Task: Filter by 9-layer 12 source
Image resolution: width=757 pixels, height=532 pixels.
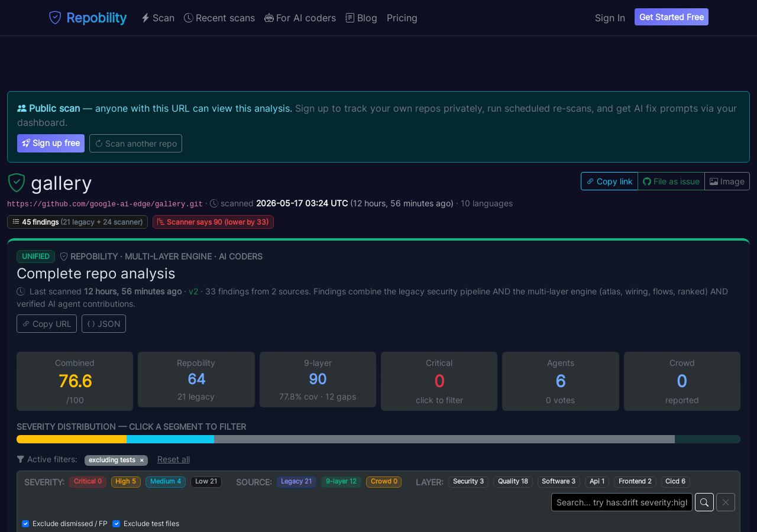Action: tap(341, 482)
